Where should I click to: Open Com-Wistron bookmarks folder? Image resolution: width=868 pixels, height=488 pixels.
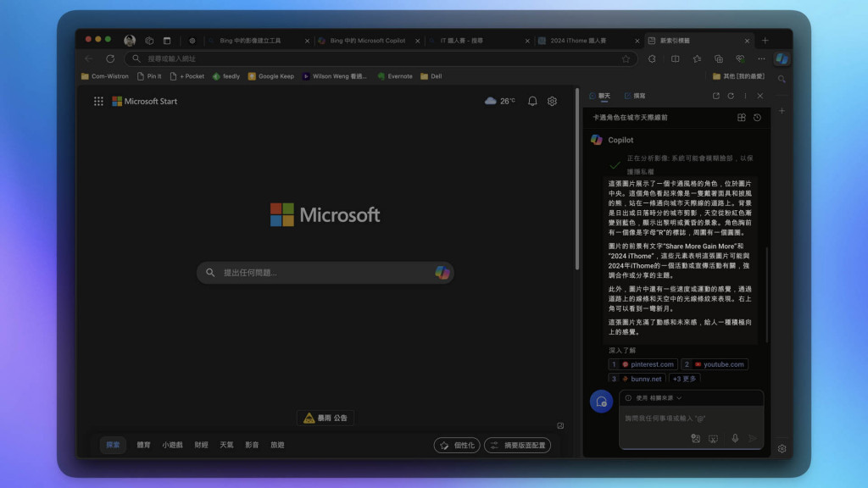pos(104,76)
